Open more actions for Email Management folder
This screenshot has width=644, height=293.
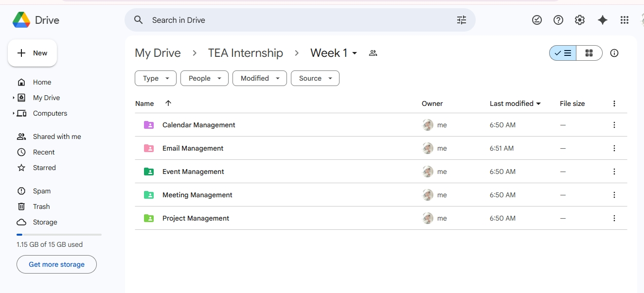pyautogui.click(x=614, y=148)
